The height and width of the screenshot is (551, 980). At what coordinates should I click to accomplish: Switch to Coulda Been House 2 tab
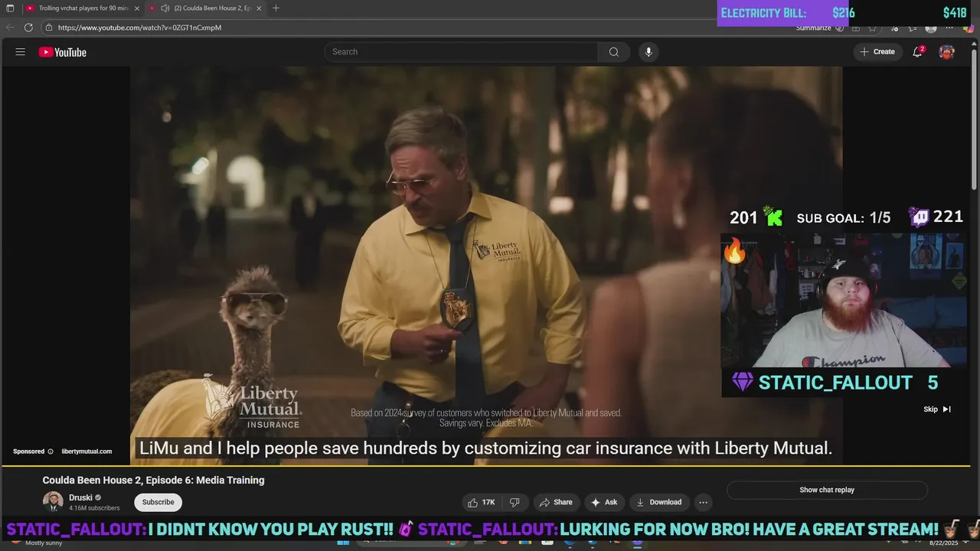click(205, 8)
